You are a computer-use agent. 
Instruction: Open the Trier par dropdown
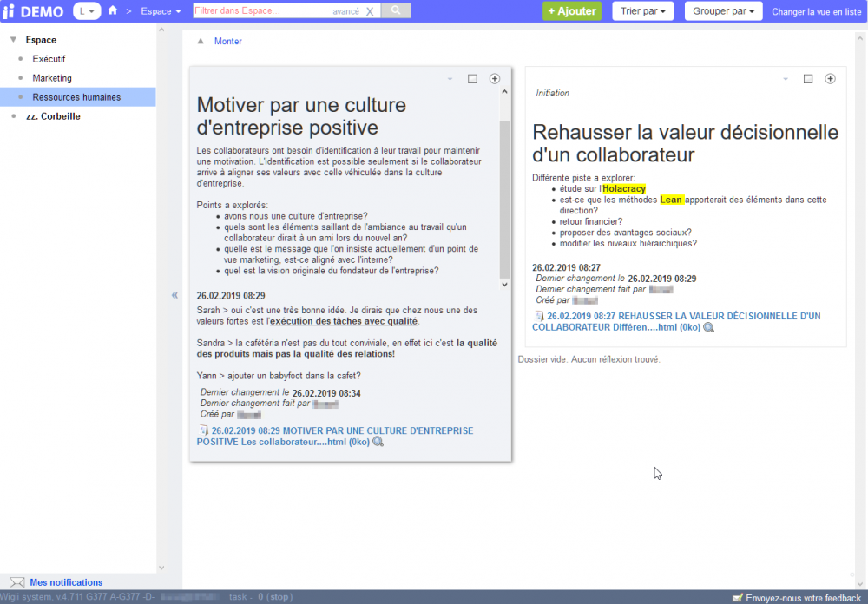(643, 11)
